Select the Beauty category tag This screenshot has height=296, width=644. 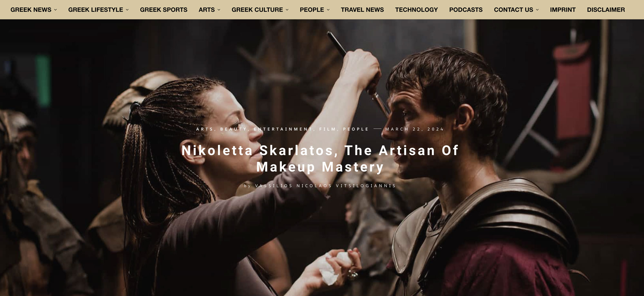point(233,129)
